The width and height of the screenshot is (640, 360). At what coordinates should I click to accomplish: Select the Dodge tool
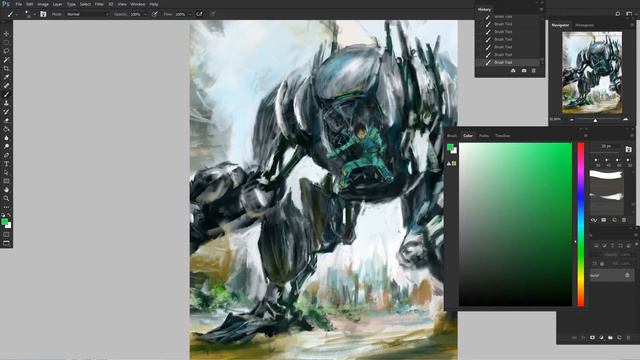tap(6, 146)
